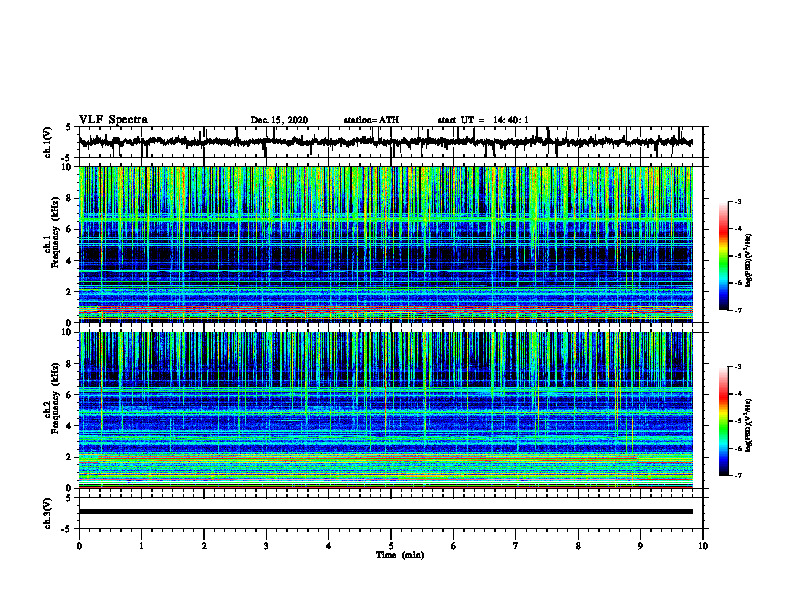
Task: Click the 8 kHz tick on ch.1 frequency axis
Action: point(70,198)
